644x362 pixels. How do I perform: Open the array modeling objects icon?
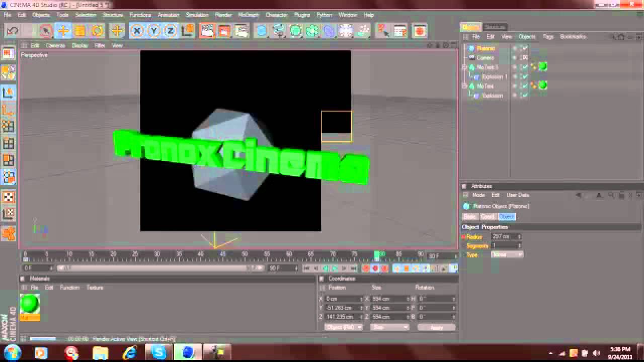pos(312,31)
